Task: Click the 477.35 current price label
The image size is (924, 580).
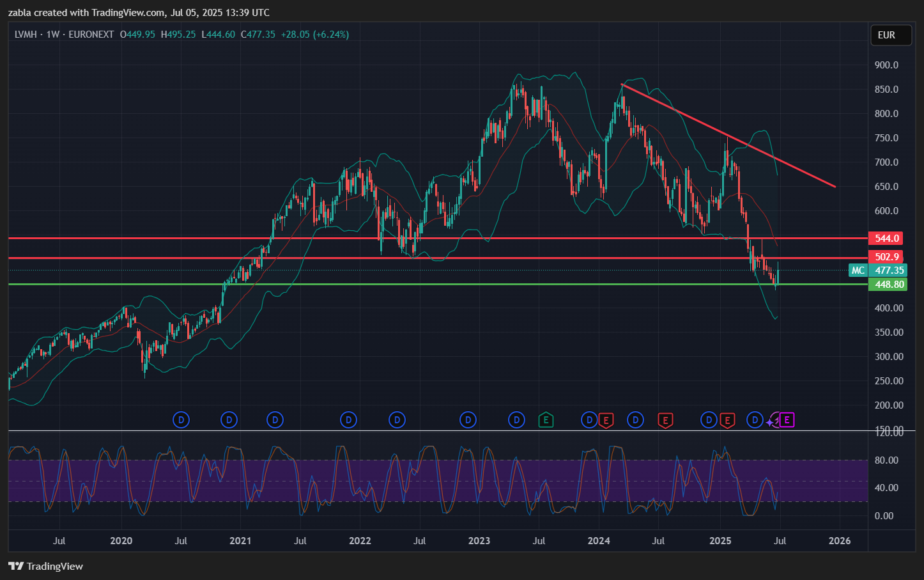Action: click(x=889, y=270)
